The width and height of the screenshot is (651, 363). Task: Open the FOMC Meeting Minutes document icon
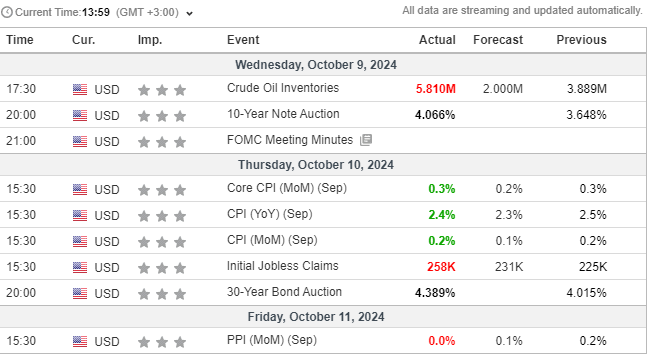coord(366,140)
